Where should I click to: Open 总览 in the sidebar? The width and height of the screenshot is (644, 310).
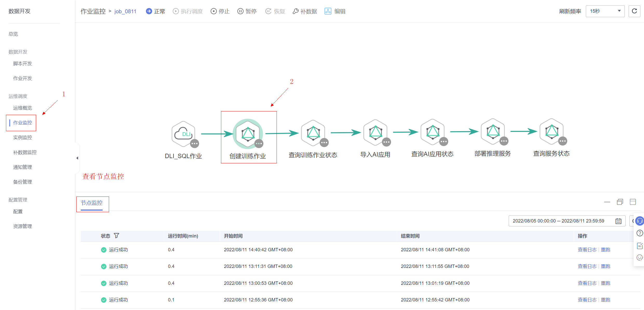[13, 34]
